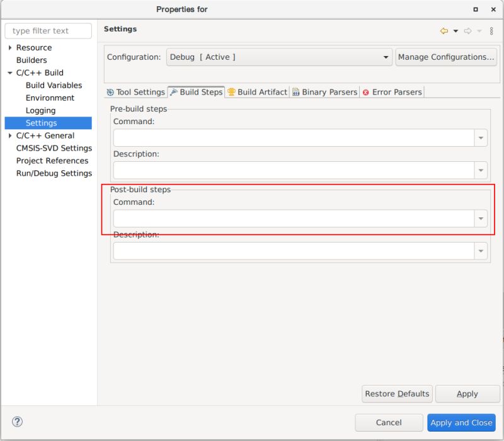Expand the Post-build Command dropdown
The image size is (504, 441).
(x=481, y=219)
